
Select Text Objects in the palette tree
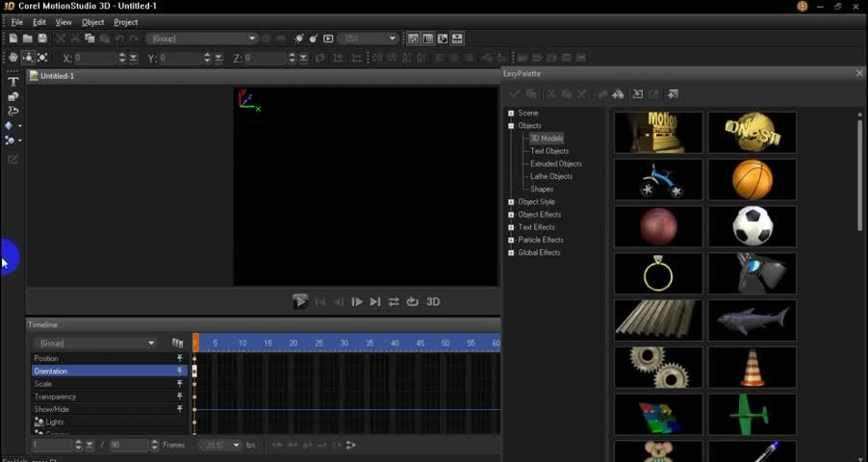click(549, 151)
